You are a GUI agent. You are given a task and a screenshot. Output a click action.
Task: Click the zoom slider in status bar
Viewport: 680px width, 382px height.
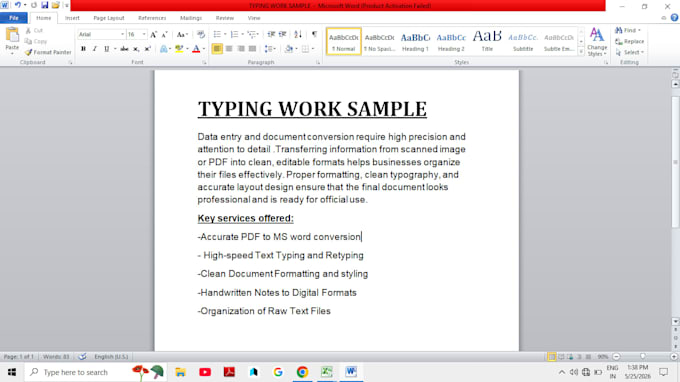(x=643, y=357)
